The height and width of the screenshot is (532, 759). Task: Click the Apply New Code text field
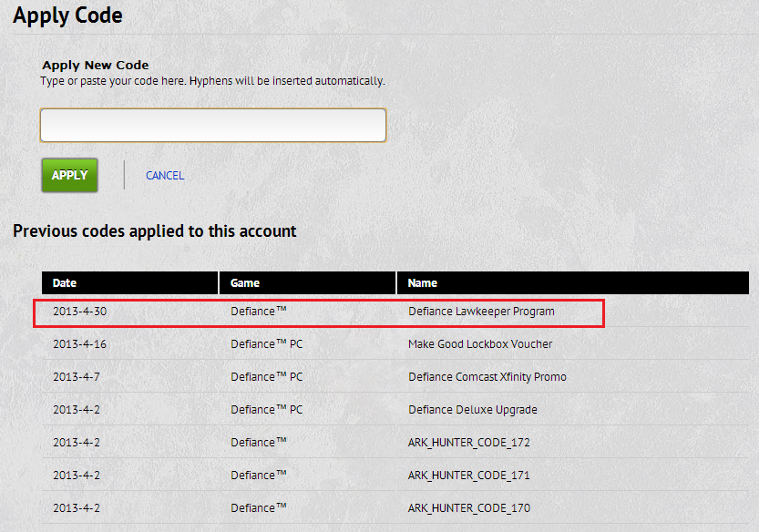(213, 126)
